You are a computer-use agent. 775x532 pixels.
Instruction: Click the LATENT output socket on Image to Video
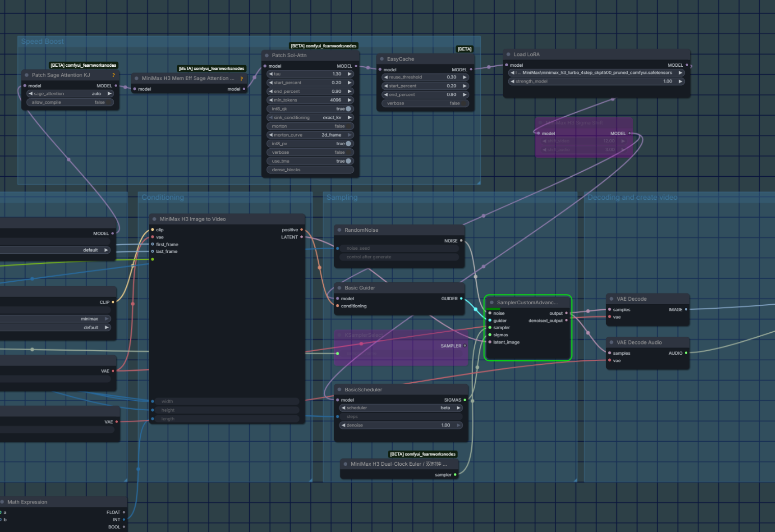click(x=301, y=237)
